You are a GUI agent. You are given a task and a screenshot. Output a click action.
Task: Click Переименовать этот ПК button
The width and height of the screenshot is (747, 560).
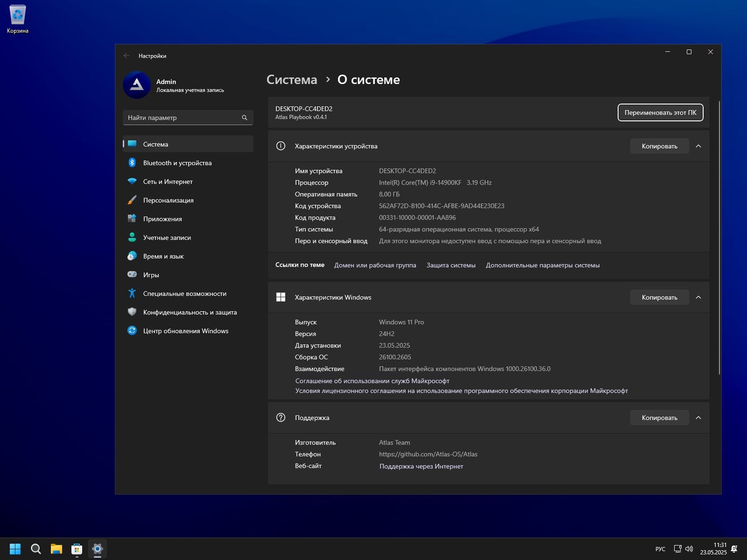coord(660,112)
